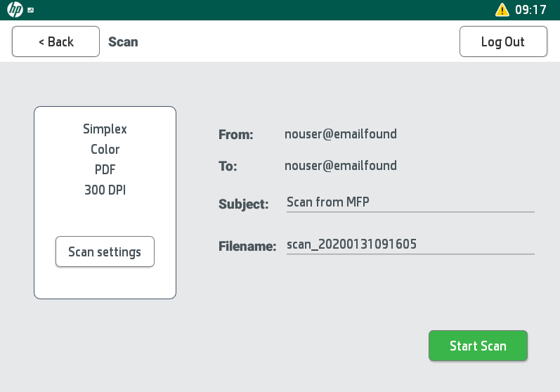Click the HP logo in status bar

coord(15,10)
